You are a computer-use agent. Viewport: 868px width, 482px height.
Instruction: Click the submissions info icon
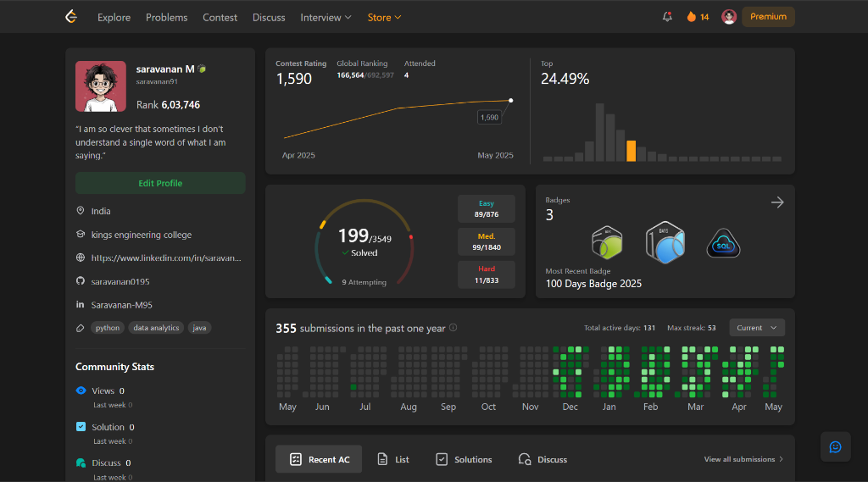click(453, 328)
